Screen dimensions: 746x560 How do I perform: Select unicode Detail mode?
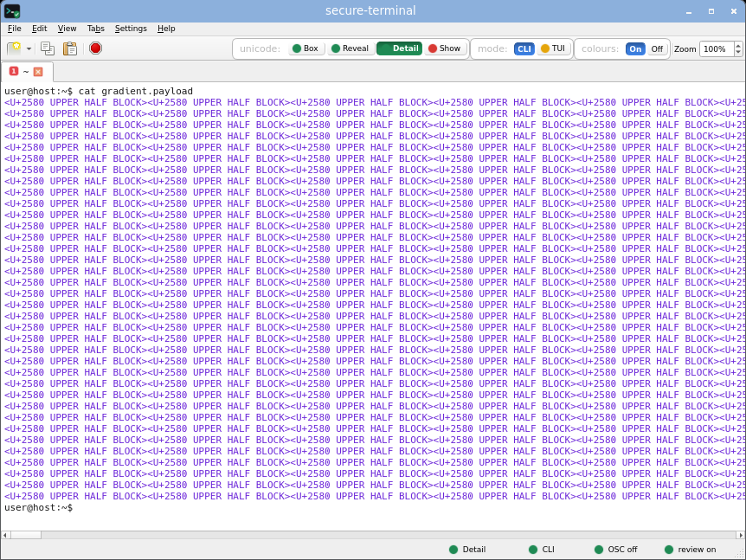click(x=399, y=48)
